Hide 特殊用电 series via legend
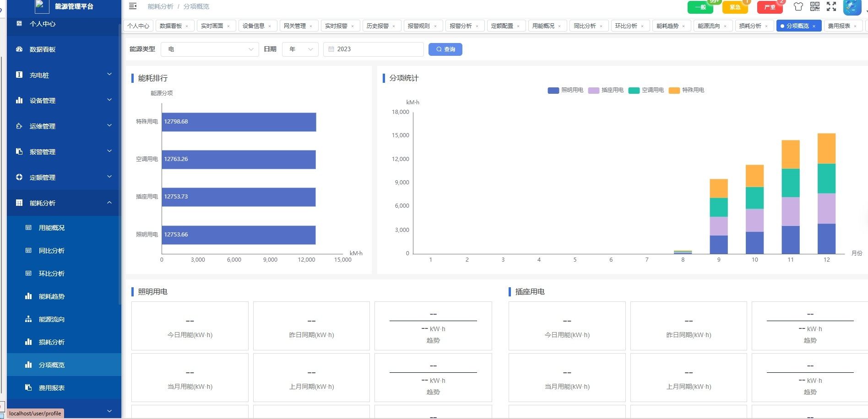 click(686, 90)
